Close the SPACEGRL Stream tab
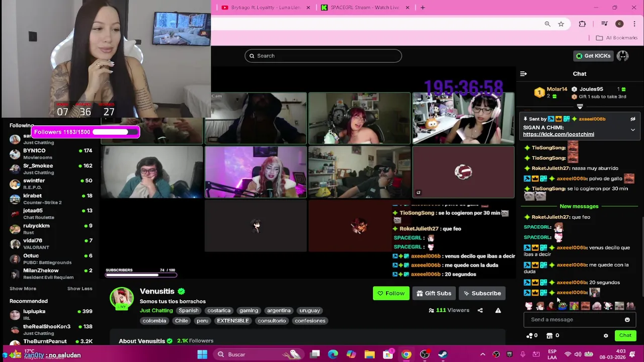 408,8
